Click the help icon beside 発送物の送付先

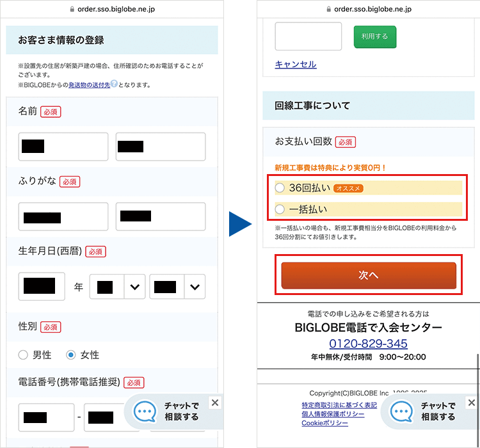coord(114,83)
